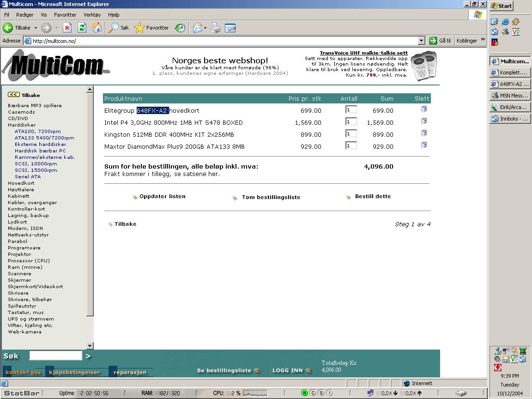Stop page loading with the red X icon
Viewport: 532px width, 399px height.
(67, 28)
